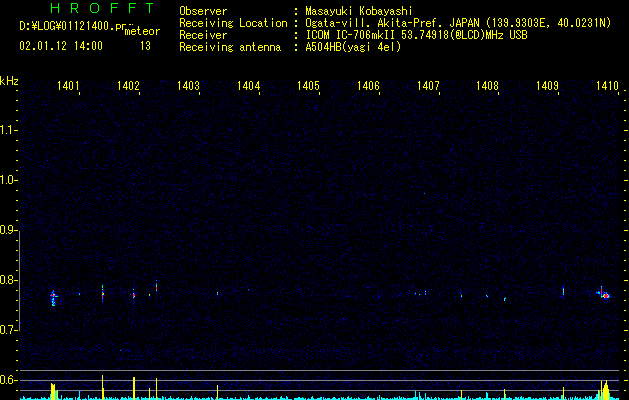Screen dimensions: 629x400
Task: Select observer name Masayuki Kobayashi
Action: tap(359, 11)
